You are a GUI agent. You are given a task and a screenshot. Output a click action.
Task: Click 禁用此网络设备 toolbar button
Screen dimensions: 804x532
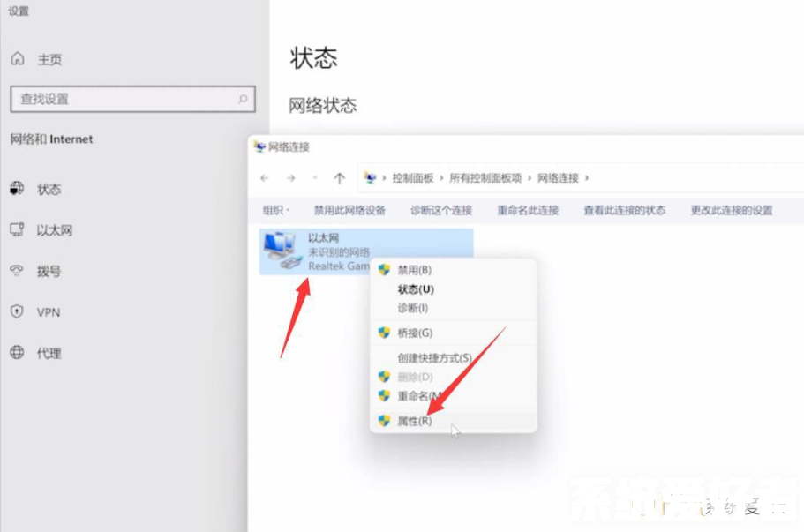pos(349,210)
